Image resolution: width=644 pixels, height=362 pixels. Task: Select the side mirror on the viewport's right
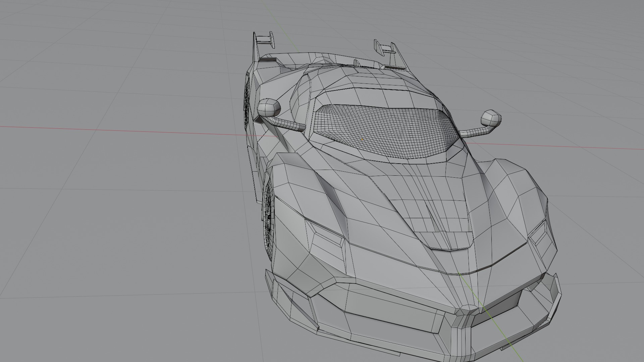click(491, 118)
